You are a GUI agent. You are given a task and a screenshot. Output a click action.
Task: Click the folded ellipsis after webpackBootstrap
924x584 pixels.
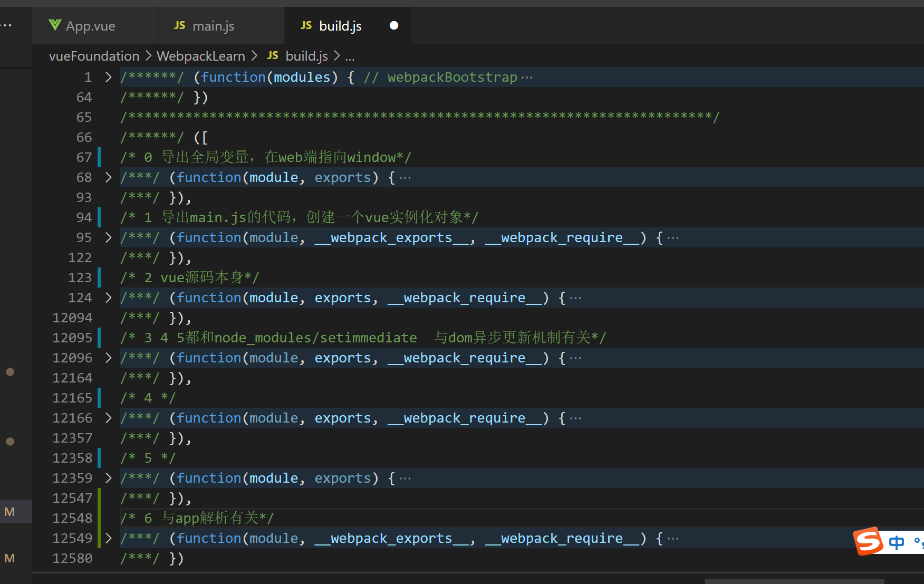pos(527,78)
